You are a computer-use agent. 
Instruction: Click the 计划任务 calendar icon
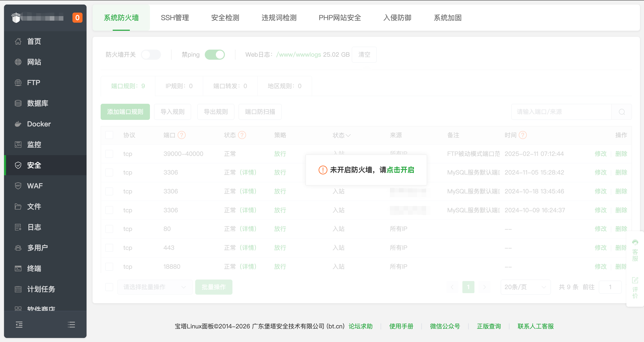(x=18, y=289)
